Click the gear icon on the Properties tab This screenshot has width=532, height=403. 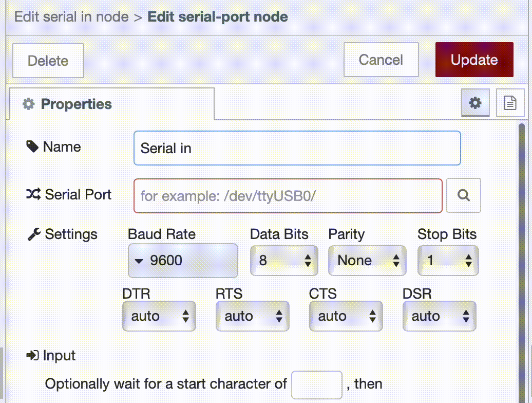pos(29,104)
